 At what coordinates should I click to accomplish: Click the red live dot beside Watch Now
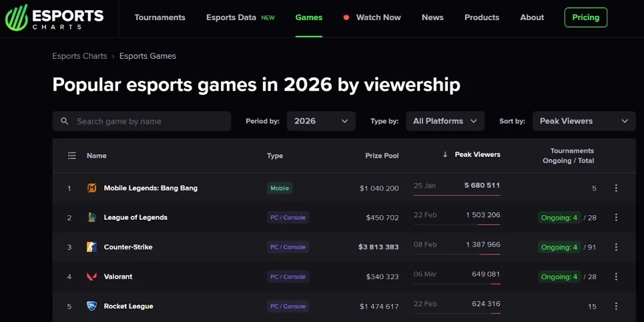346,17
